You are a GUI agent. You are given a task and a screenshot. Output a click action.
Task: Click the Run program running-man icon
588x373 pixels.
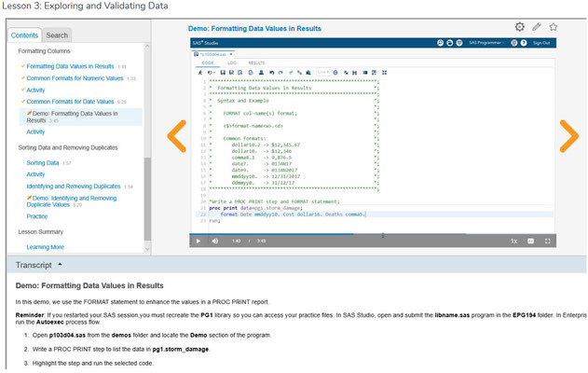(x=200, y=73)
